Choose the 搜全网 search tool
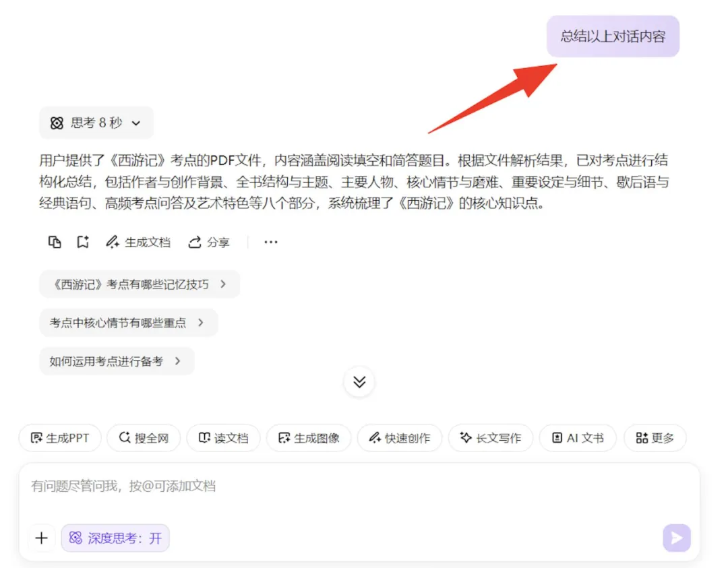This screenshot has height=568, width=728. (x=144, y=437)
